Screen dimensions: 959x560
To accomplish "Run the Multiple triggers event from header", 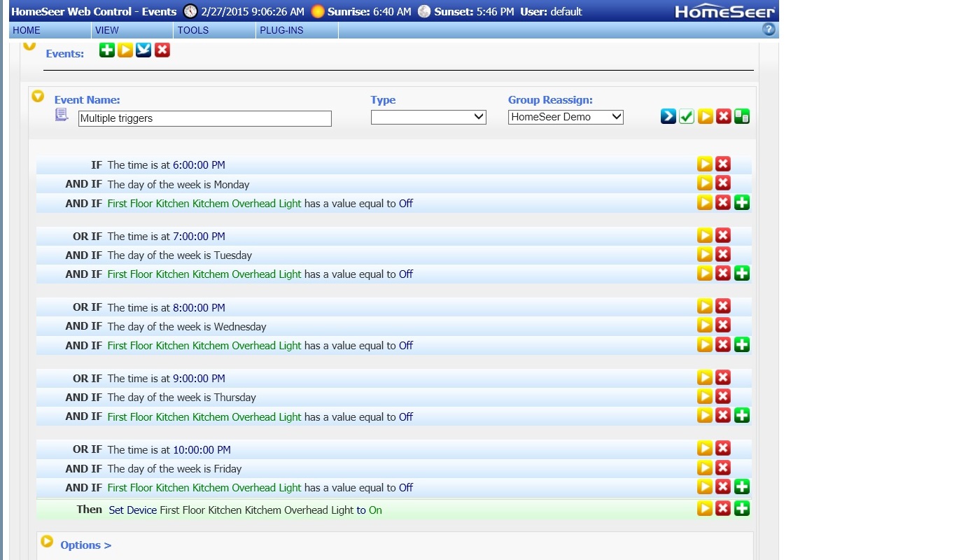I will (x=706, y=116).
